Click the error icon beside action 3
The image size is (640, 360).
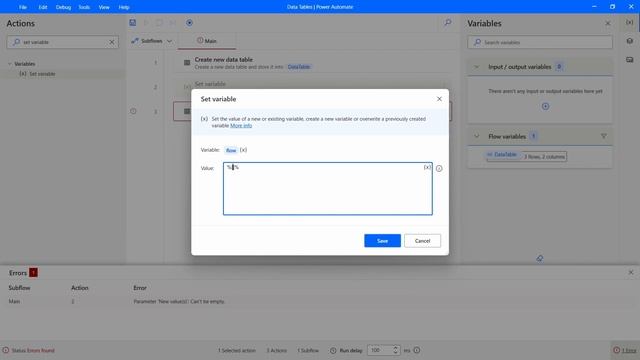click(133, 111)
